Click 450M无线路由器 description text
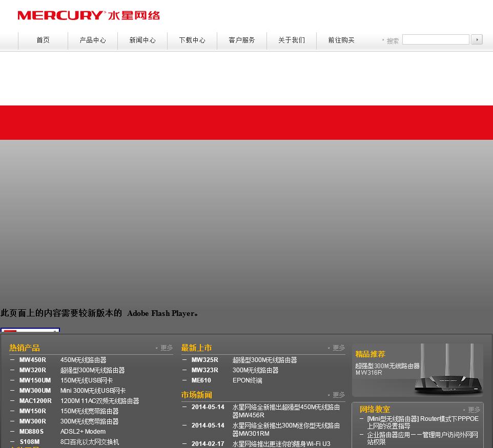The width and height of the screenshot is (493, 448). [84, 360]
